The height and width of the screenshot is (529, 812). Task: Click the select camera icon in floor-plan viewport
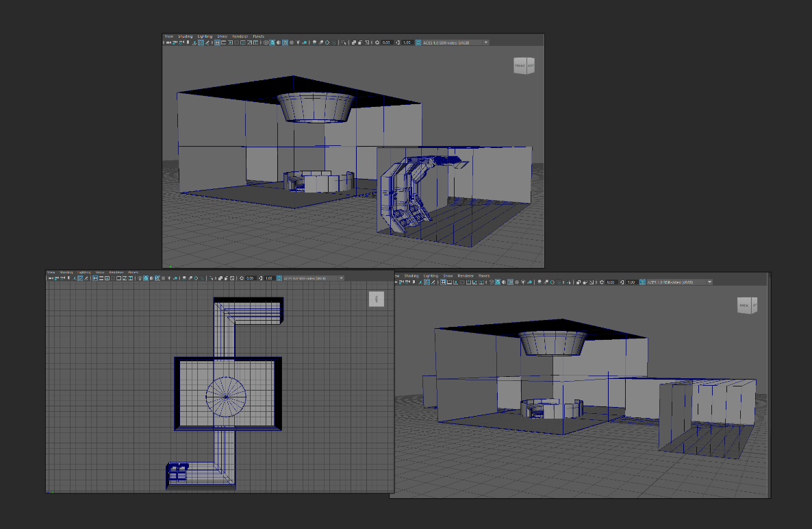(50, 278)
